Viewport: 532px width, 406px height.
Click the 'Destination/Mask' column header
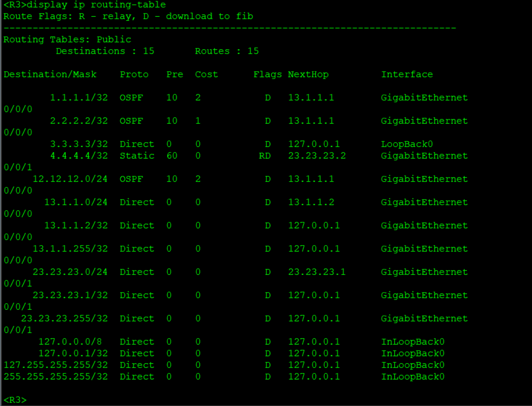tap(50, 74)
